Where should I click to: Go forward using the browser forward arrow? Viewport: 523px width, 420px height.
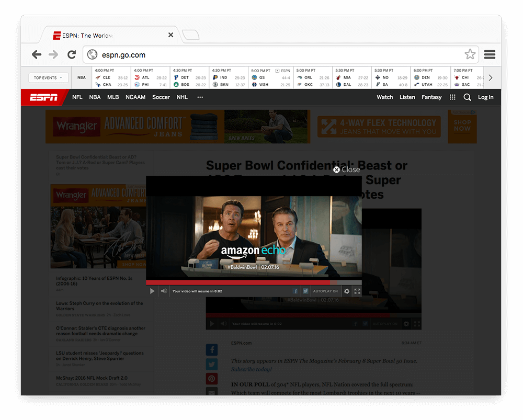(53, 54)
